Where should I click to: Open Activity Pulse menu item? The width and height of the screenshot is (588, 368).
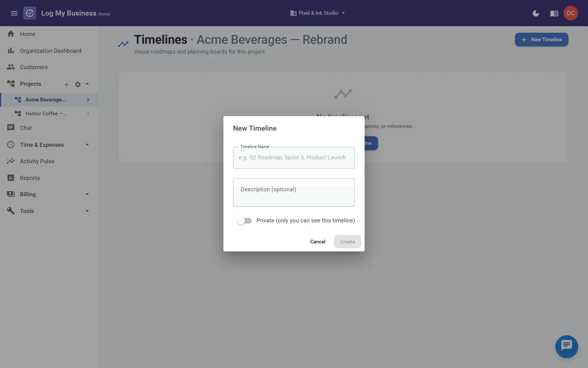49,161
